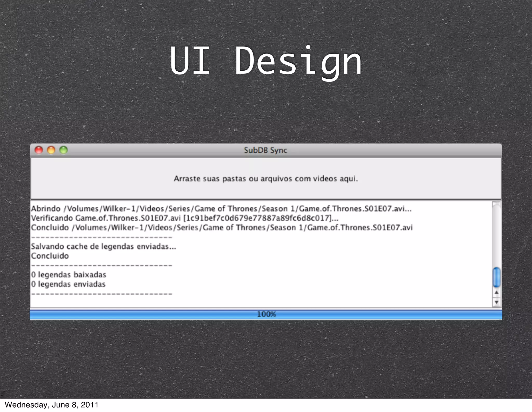Click the 'Verificando Game.of.Thrones.S01E07.avi' log line
Image resolution: width=532 pixels, height=412 pixels.
pyautogui.click(x=185, y=218)
